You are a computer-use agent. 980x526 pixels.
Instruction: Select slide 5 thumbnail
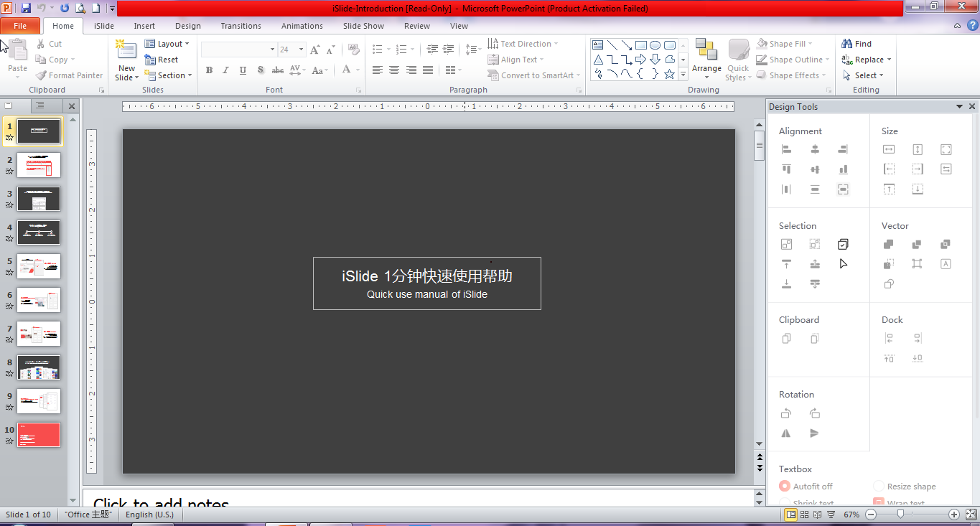[39, 266]
